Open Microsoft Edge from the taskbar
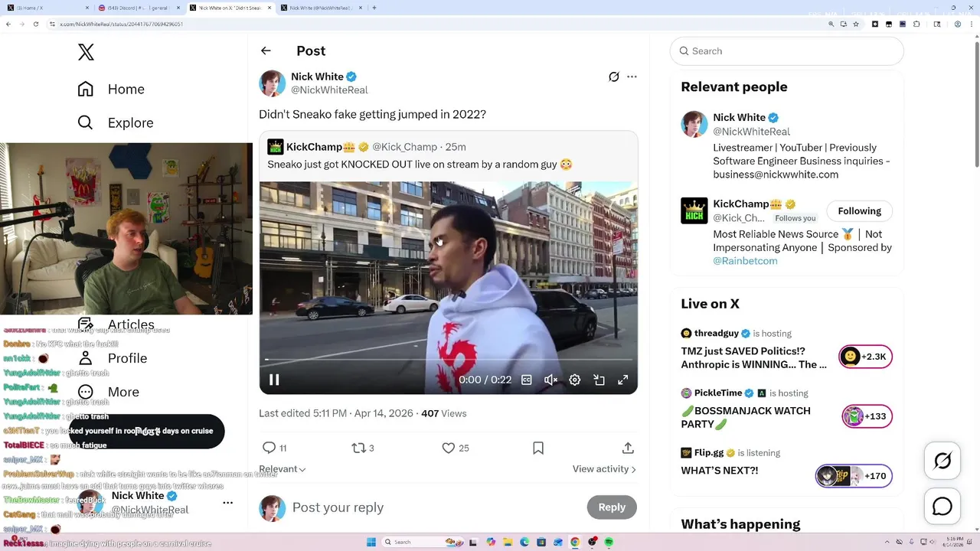The image size is (980, 551). pos(524,542)
